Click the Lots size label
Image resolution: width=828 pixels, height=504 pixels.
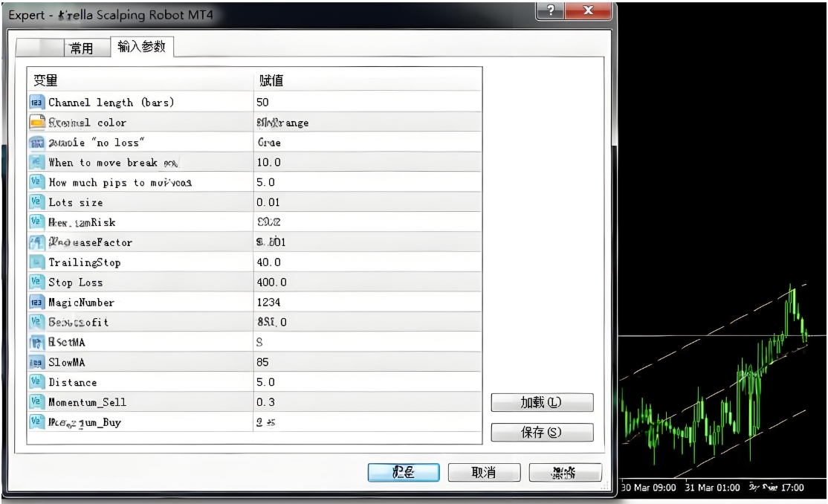[x=76, y=202]
